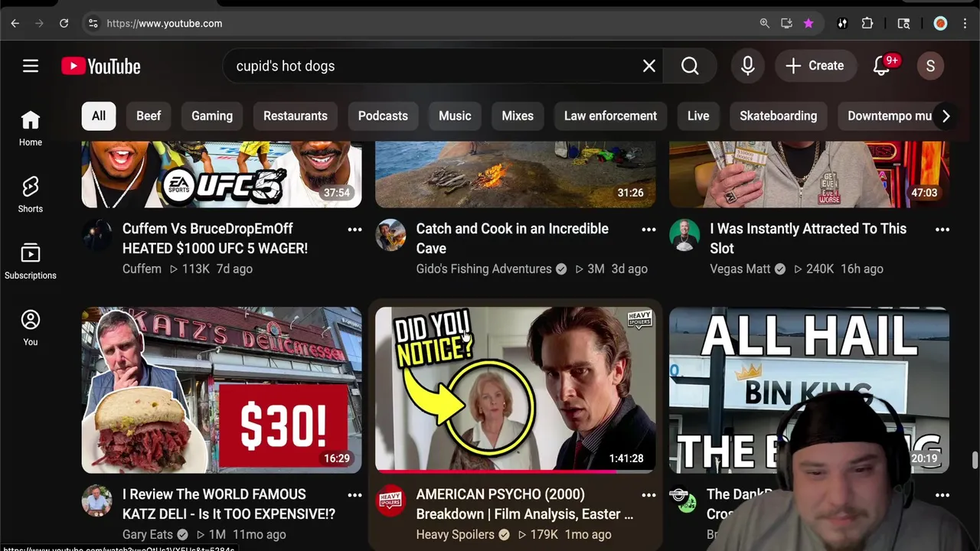The width and height of the screenshot is (980, 551).
Task: Click the YouTube logo
Action: pyautogui.click(x=101, y=67)
